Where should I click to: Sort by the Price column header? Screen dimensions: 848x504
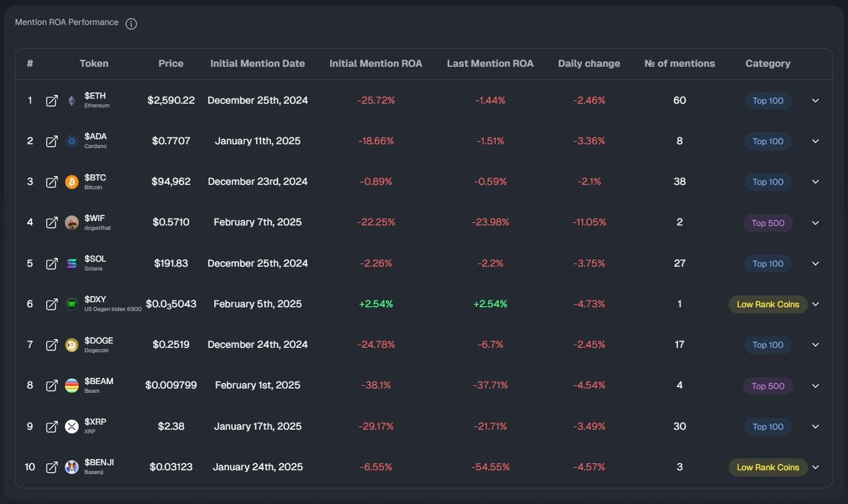171,63
